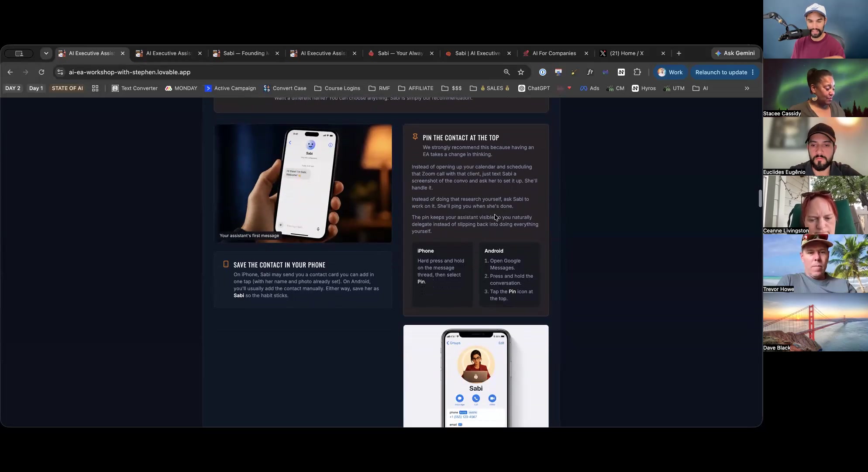
Task: Close the AI For Companies tab
Action: click(586, 53)
